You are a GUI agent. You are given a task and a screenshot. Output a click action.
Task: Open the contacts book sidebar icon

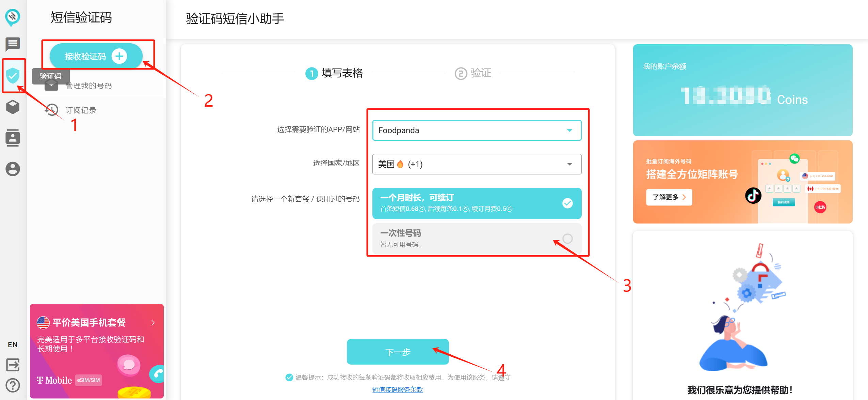click(x=13, y=138)
